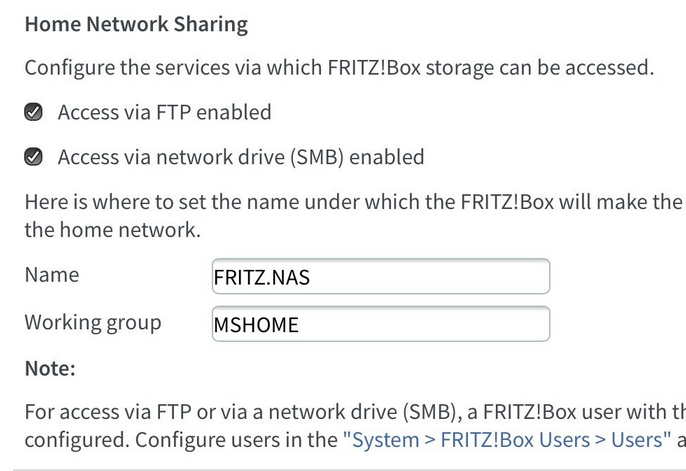Click the "Access via FTP enabled" label
This screenshot has height=471, width=686.
(x=164, y=112)
